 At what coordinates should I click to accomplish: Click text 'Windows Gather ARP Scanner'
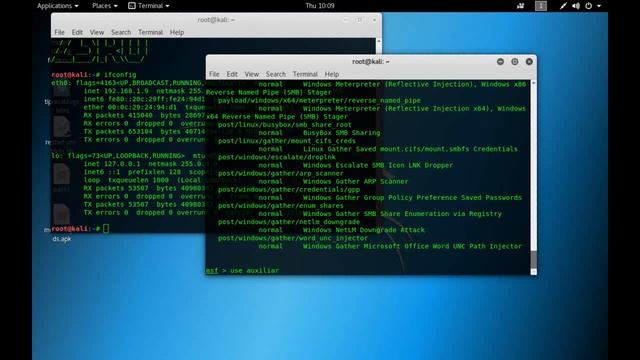[x=355, y=182]
